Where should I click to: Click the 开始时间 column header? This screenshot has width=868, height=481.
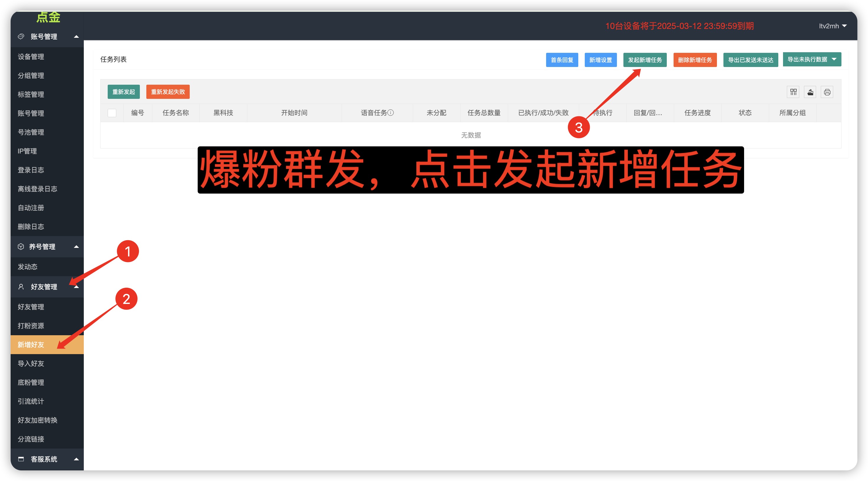[294, 113]
